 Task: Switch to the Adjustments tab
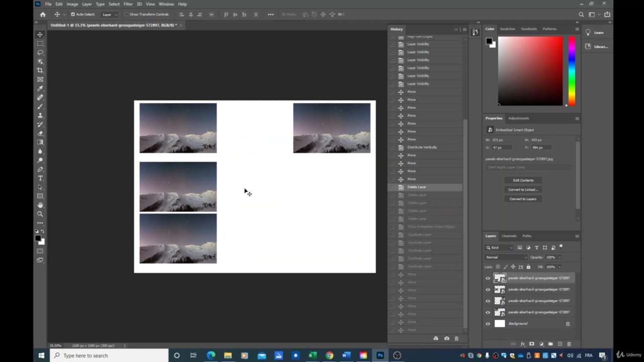coord(519,118)
